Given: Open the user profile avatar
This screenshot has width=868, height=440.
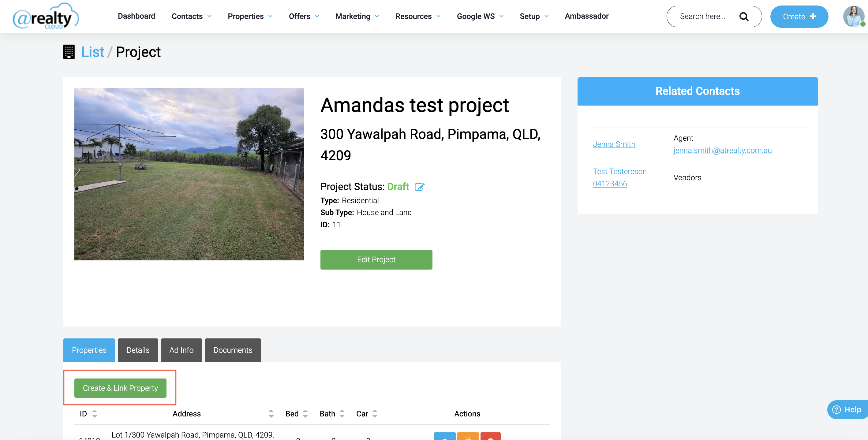Looking at the screenshot, I should [x=854, y=17].
